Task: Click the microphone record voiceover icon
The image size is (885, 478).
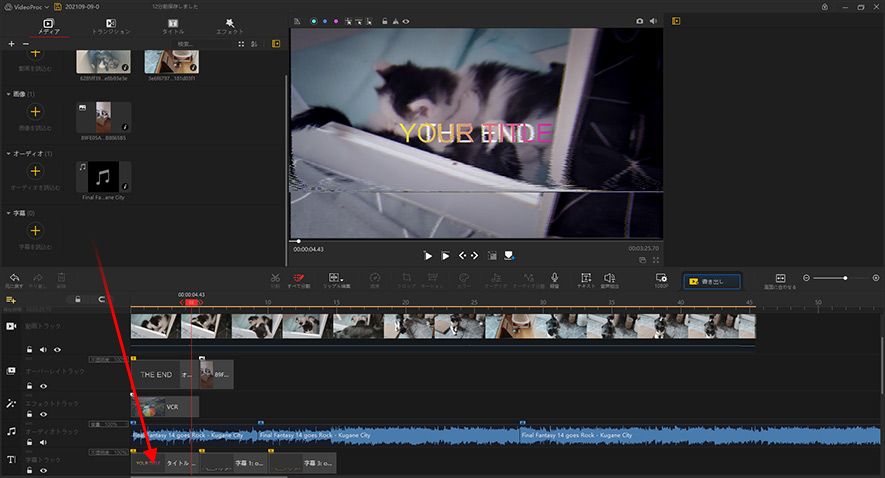Action: (554, 278)
